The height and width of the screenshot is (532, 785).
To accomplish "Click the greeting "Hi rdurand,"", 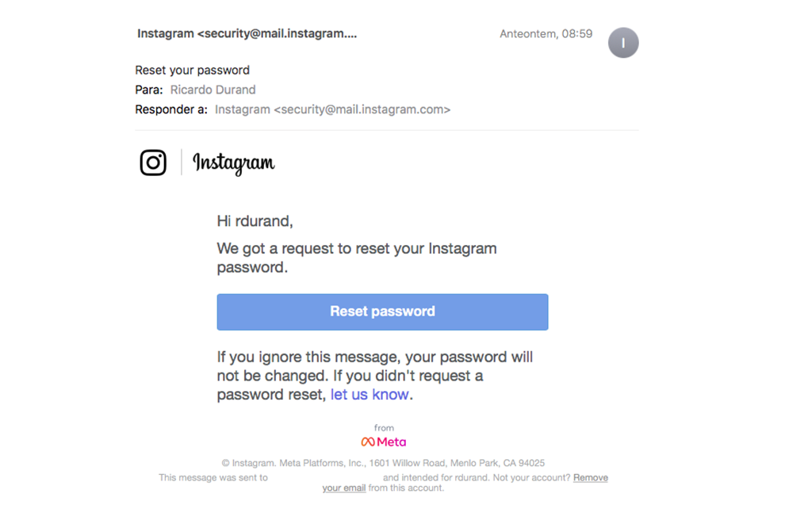I will point(255,221).
